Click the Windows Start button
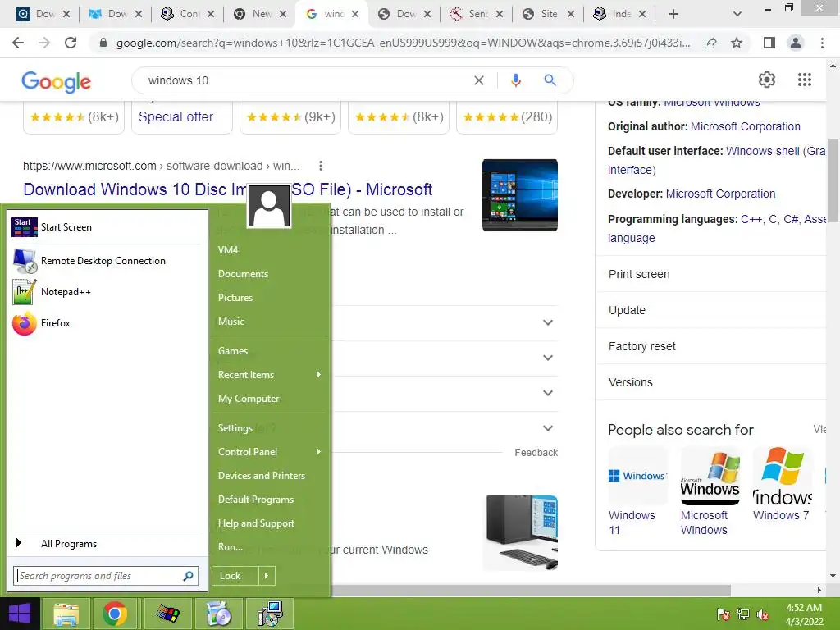This screenshot has height=630, width=840. coord(20,614)
